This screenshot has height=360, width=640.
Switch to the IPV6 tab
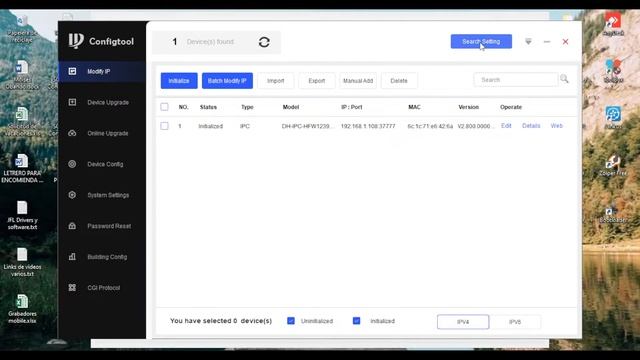coord(515,322)
